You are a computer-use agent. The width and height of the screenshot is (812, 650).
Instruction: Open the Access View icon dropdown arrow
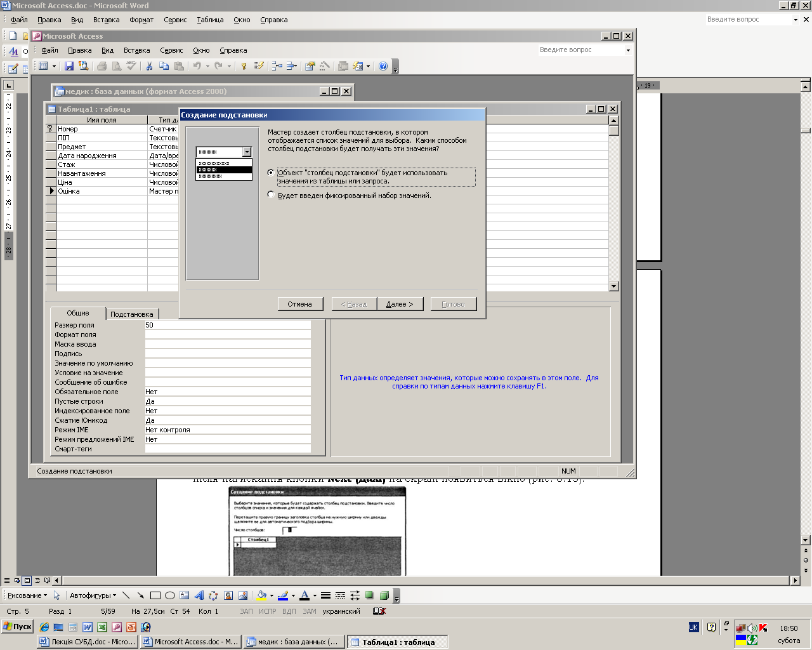pos(54,66)
